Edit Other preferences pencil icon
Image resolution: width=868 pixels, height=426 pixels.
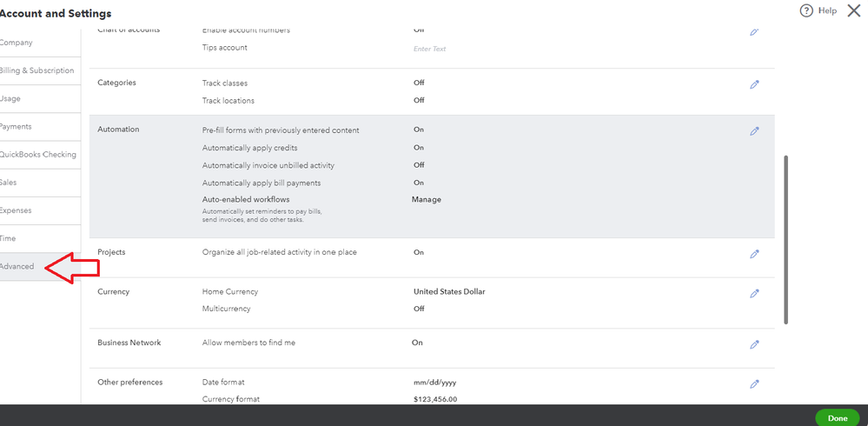click(x=754, y=383)
